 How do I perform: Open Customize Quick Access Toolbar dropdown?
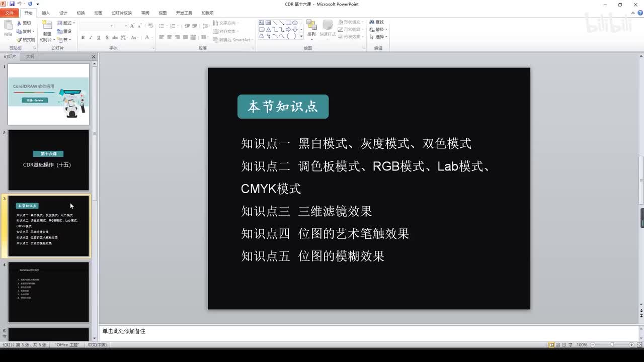coord(38,4)
